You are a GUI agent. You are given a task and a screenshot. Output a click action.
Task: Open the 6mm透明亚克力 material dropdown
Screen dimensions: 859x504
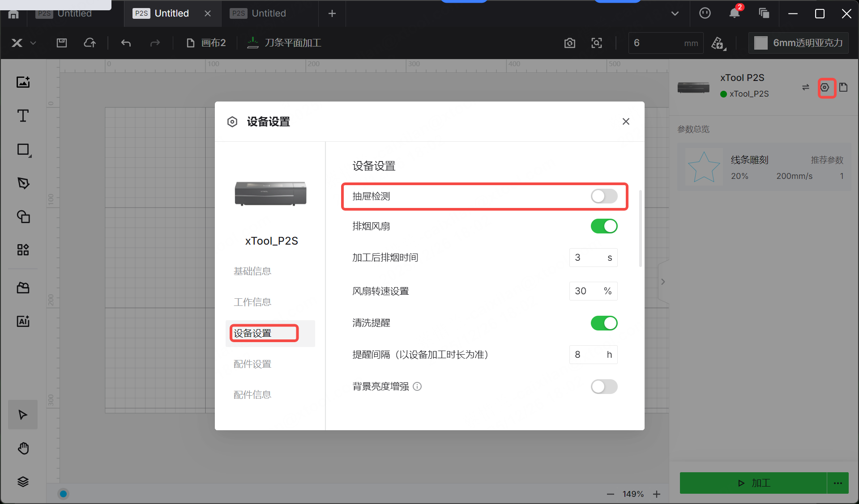pyautogui.click(x=799, y=43)
